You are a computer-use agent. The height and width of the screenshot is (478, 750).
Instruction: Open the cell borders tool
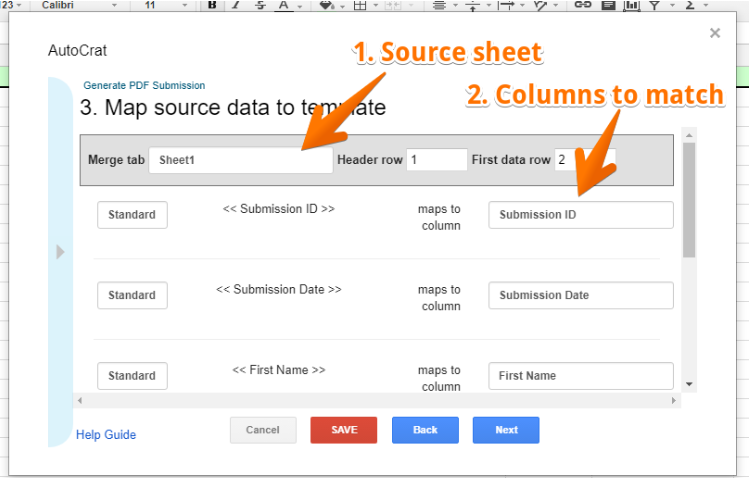[x=360, y=5]
